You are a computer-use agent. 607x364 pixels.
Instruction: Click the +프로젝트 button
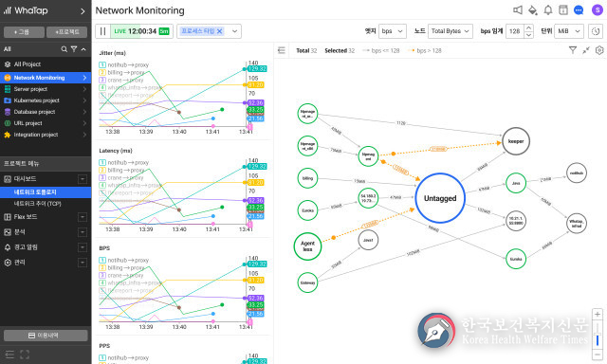coord(67,32)
